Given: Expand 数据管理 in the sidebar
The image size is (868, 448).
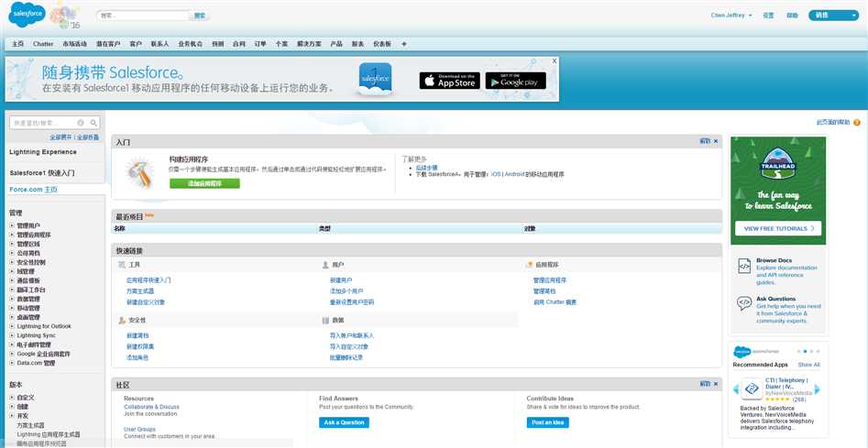Looking at the screenshot, I should pyautogui.click(x=12, y=299).
